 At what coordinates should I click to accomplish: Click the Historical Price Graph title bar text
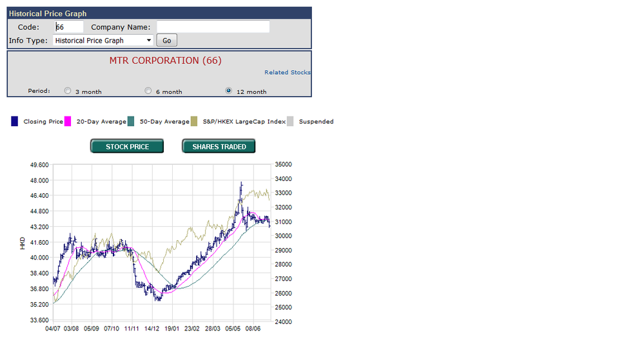click(48, 14)
